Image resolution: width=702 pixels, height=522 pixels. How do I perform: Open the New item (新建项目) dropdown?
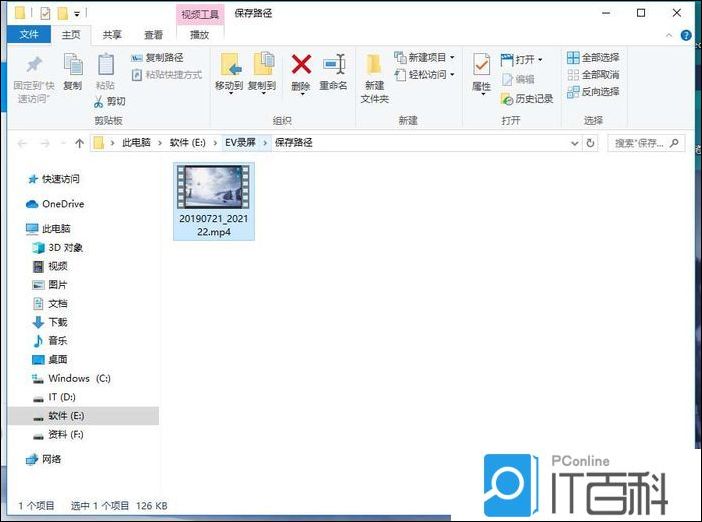coord(424,58)
